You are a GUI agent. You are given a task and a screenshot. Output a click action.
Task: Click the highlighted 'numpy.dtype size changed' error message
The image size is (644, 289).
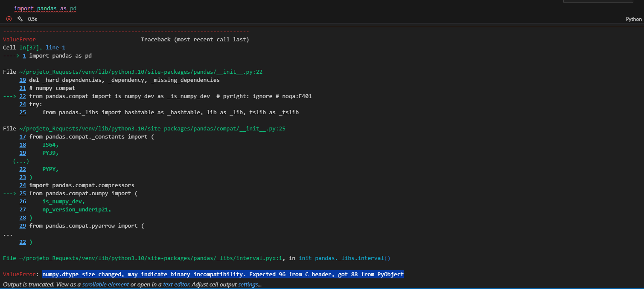223,275
